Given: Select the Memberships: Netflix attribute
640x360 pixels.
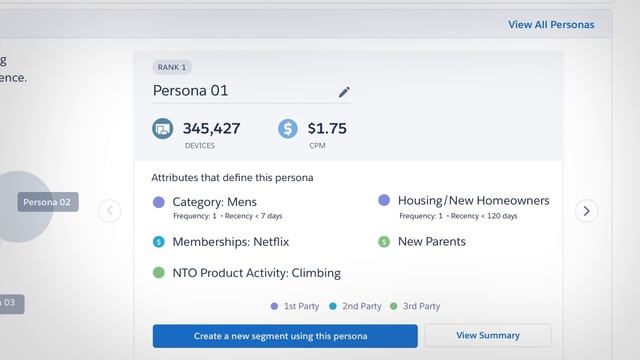Looking at the screenshot, I should tap(231, 242).
